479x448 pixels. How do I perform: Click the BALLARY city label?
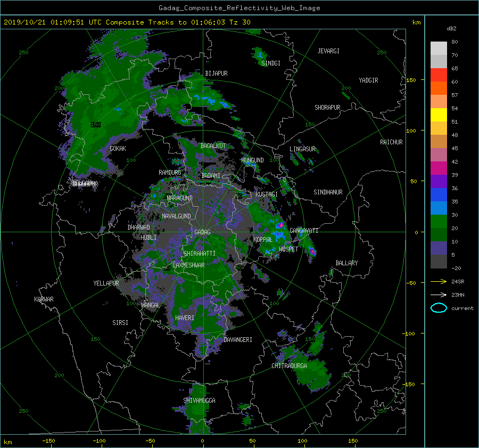coord(346,263)
